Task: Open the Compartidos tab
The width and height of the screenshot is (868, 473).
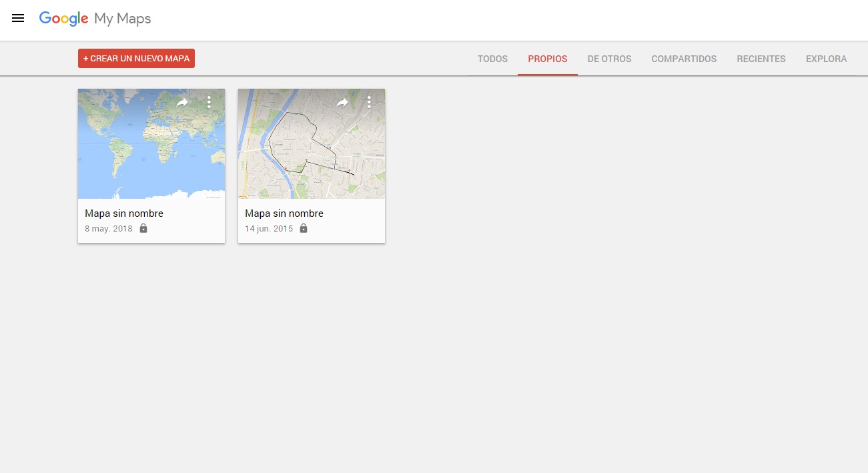Action: point(684,59)
